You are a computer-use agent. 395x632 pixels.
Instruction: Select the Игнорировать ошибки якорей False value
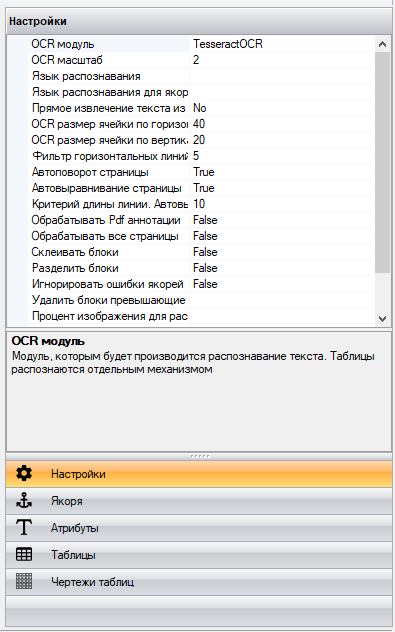282,284
